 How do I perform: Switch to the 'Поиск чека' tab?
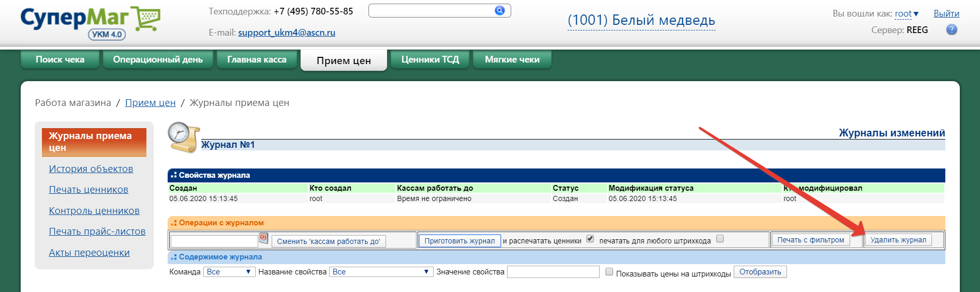pyautogui.click(x=60, y=59)
